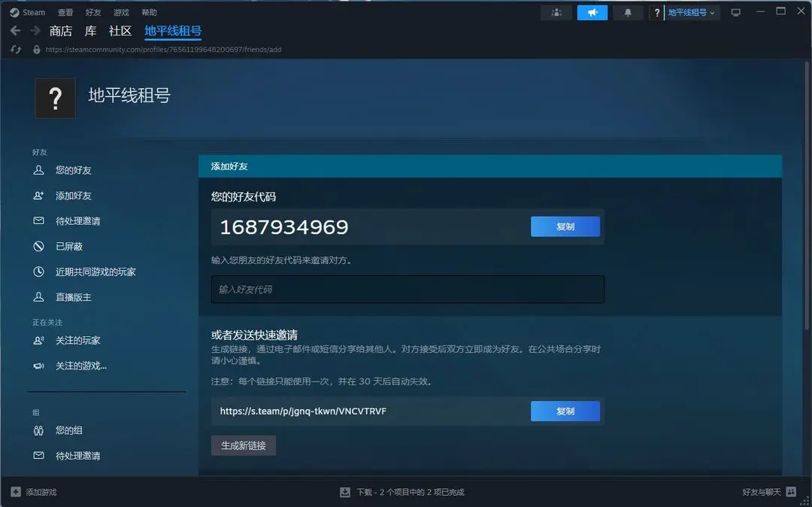The width and height of the screenshot is (812, 507).
Task: Go to the 库 tab
Action: 91,31
